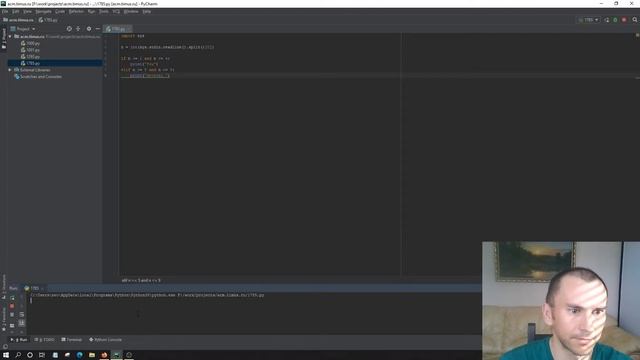640x360 pixels.
Task: Click the green debug icon in top toolbar
Action: pyautogui.click(x=616, y=20)
